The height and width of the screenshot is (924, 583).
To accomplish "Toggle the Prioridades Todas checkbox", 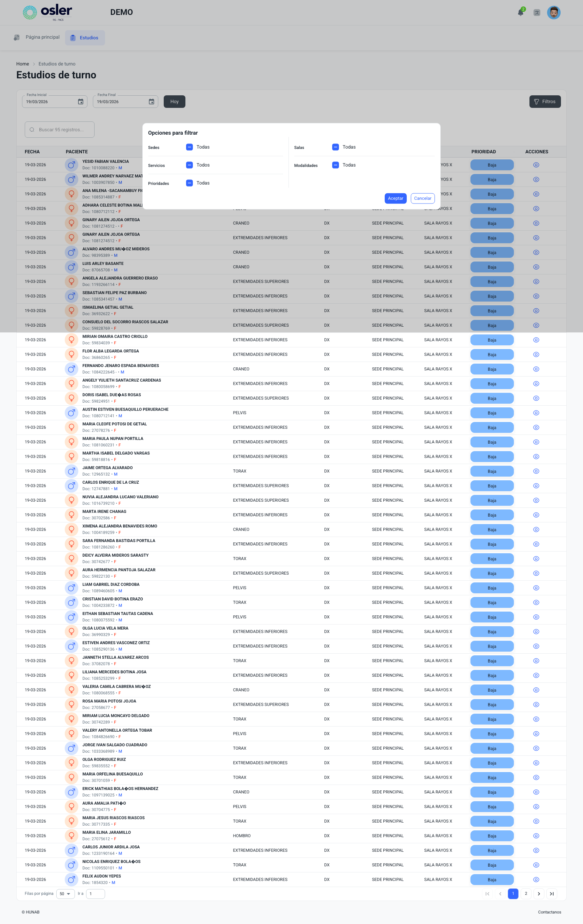I will pyautogui.click(x=189, y=183).
